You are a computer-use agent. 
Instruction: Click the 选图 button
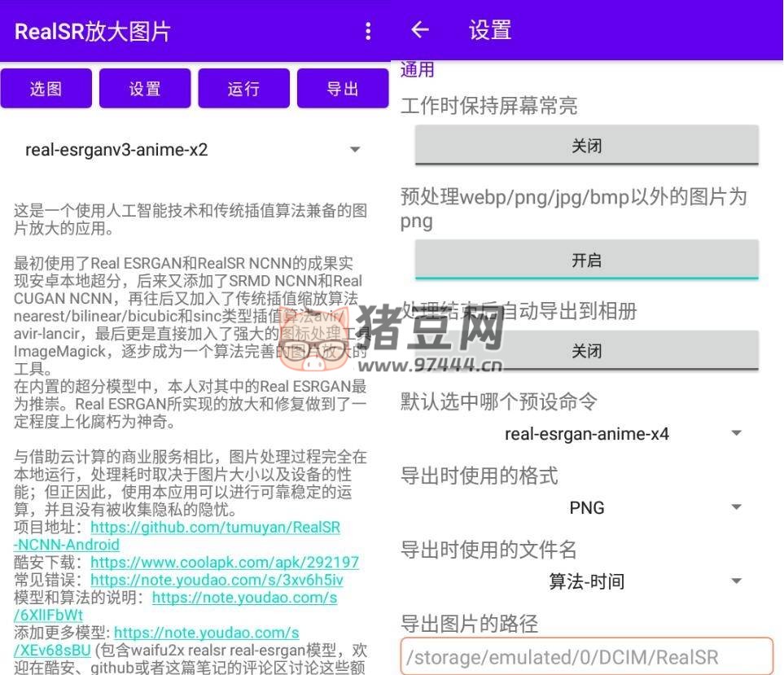46,89
